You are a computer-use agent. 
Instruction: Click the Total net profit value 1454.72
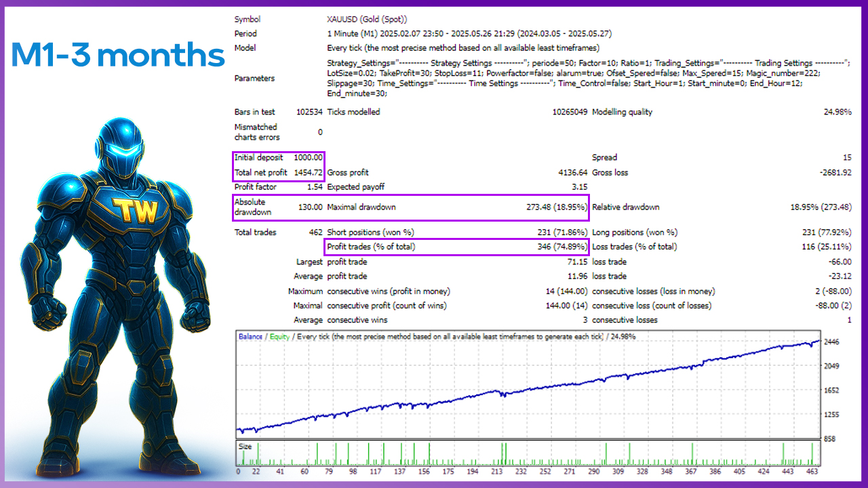[x=308, y=173]
